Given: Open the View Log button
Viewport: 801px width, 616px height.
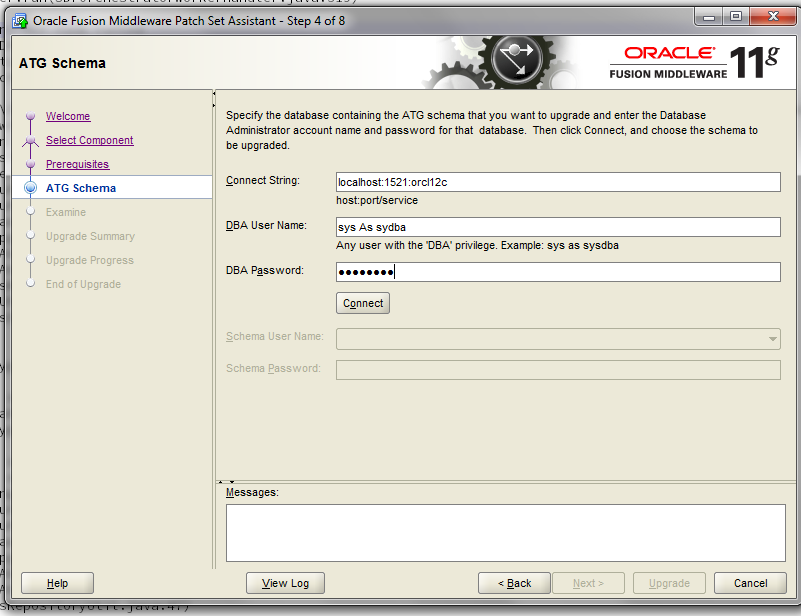Looking at the screenshot, I should click(x=285, y=583).
